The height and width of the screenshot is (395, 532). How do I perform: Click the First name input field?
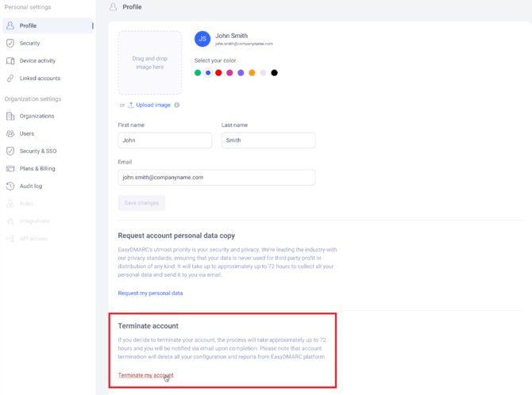[165, 140]
